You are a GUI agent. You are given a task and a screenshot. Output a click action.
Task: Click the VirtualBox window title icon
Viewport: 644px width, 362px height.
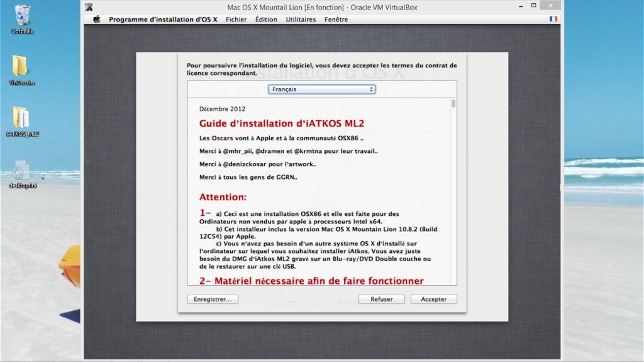tap(89, 8)
